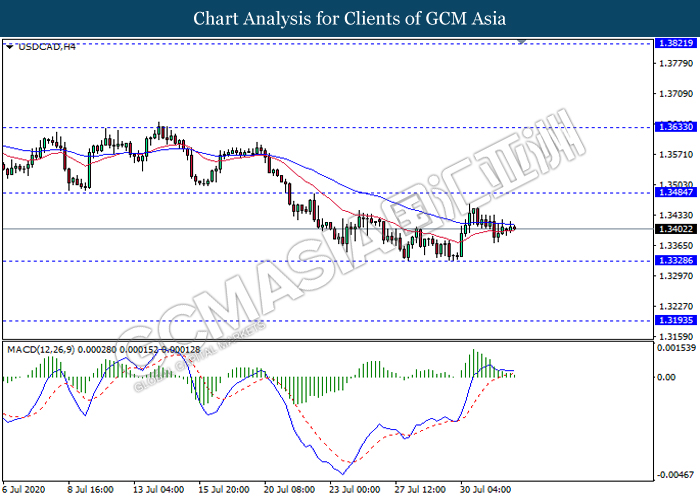
Task: Click the 1.34330 price axis value
Action: tap(676, 215)
